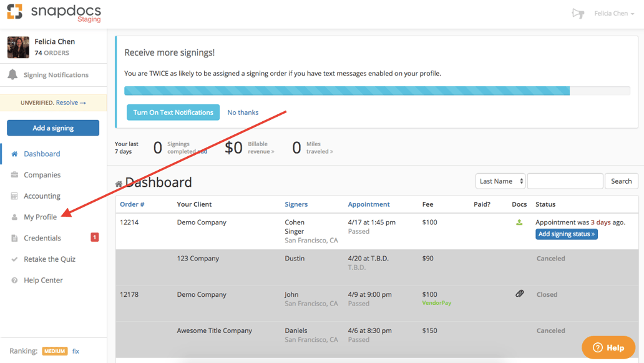The image size is (644, 363).
Task: Click the Help Center question mark icon
Action: point(14,280)
